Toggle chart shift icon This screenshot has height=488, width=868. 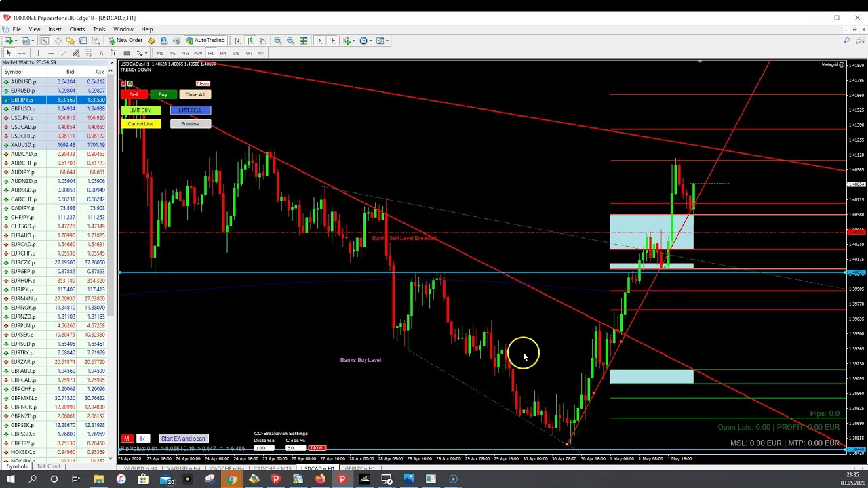point(332,41)
